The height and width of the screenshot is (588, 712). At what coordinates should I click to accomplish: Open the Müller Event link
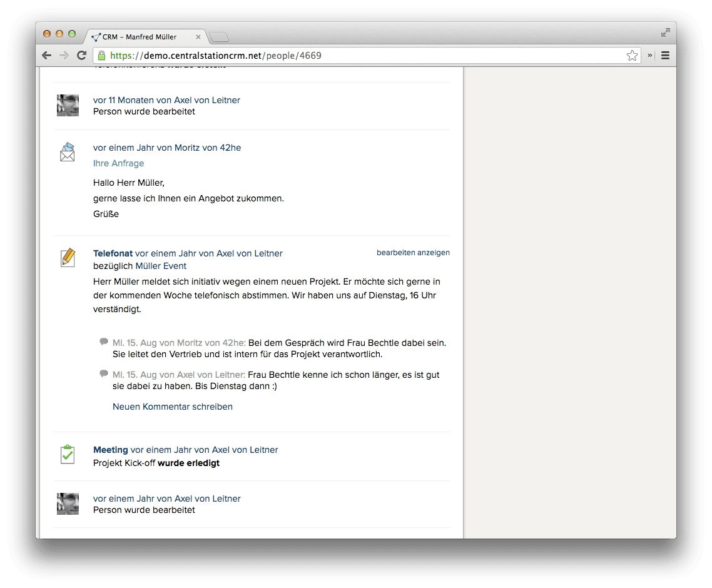click(161, 266)
